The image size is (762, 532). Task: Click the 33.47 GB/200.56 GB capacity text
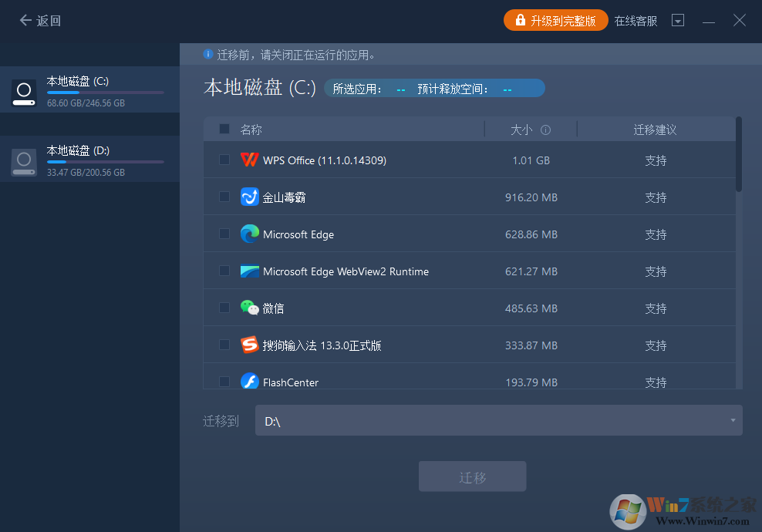click(86, 173)
